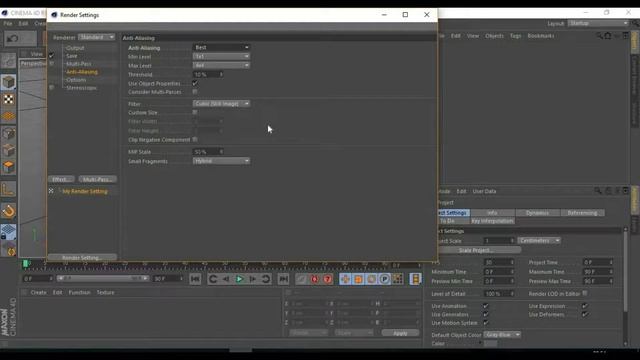Select the orange Workplane mode icon
This screenshot has width=640, height=360.
click(8, 116)
